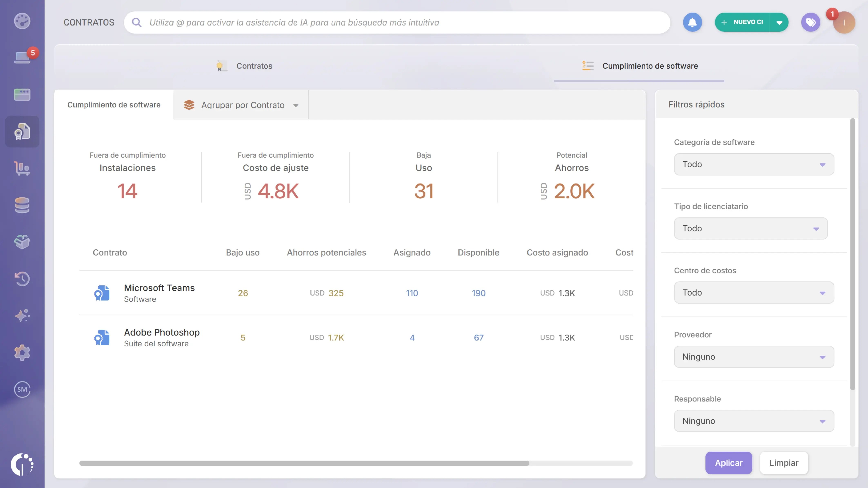Viewport: 868px width, 488px height.
Task: Click the Costo de ajuste value 4.8K
Action: click(278, 191)
